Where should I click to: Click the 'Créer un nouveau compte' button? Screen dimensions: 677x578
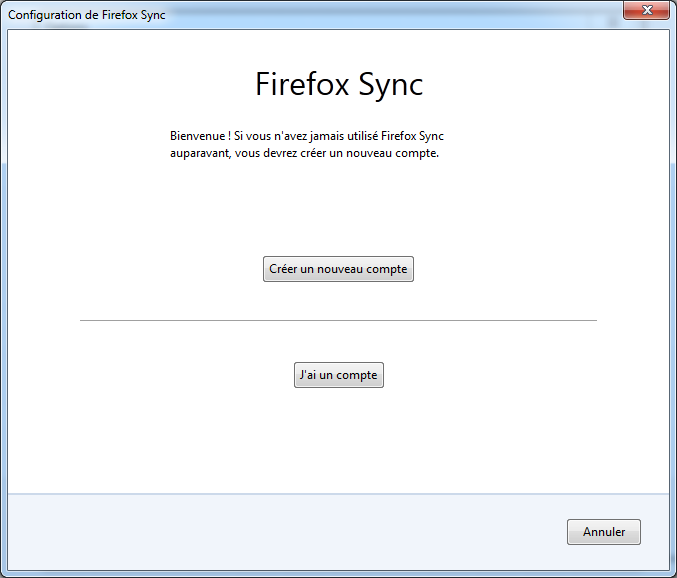[338, 269]
